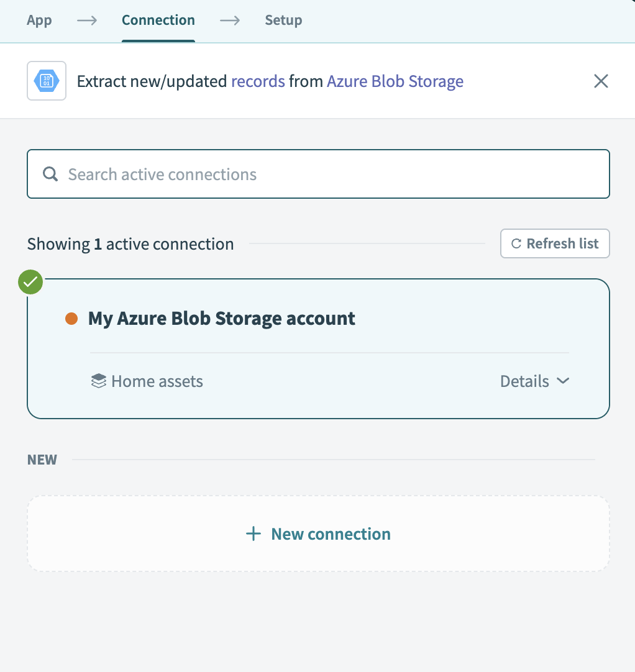Image resolution: width=635 pixels, height=672 pixels.
Task: Toggle the orange status dot on the connection
Action: [70, 318]
